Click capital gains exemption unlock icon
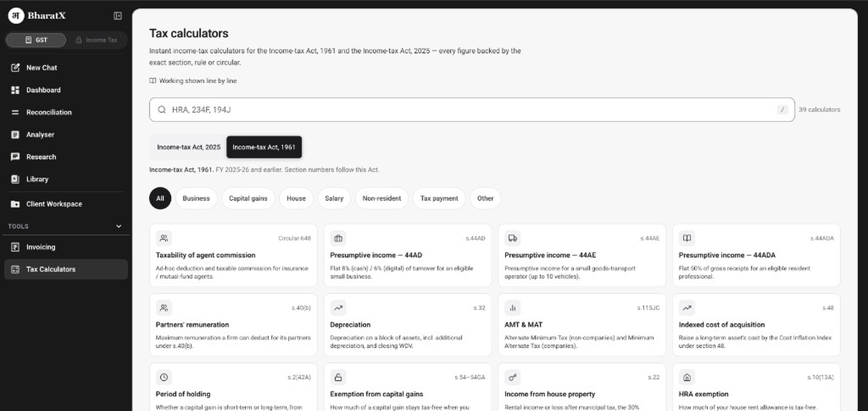This screenshot has height=411, width=868. (338, 377)
